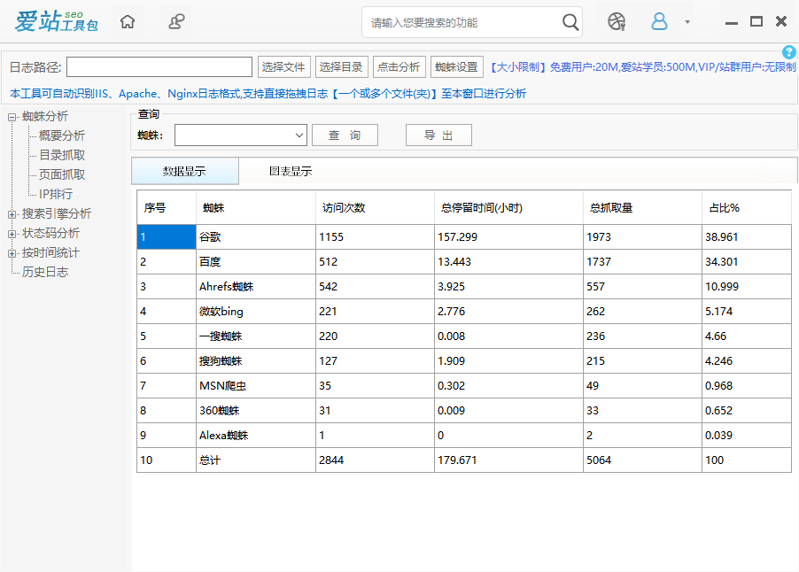This screenshot has height=572, width=799.
Task: Click the 总抓取量 column header
Action: pos(642,208)
